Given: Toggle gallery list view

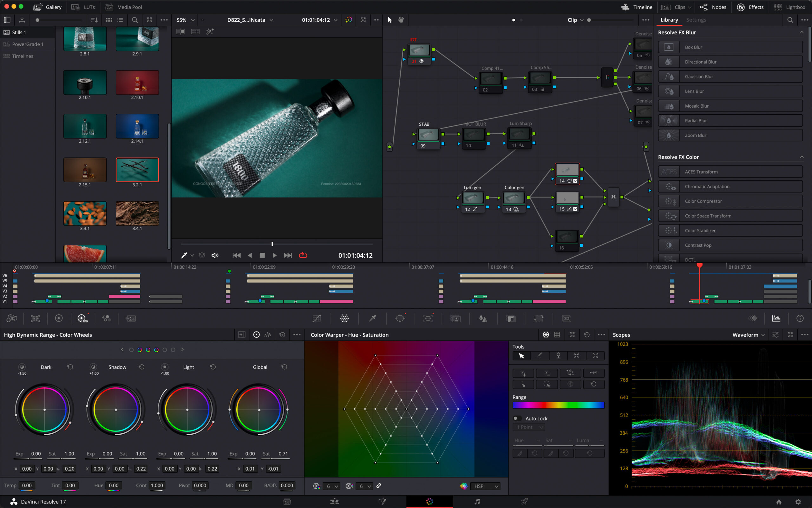Looking at the screenshot, I should [120, 20].
